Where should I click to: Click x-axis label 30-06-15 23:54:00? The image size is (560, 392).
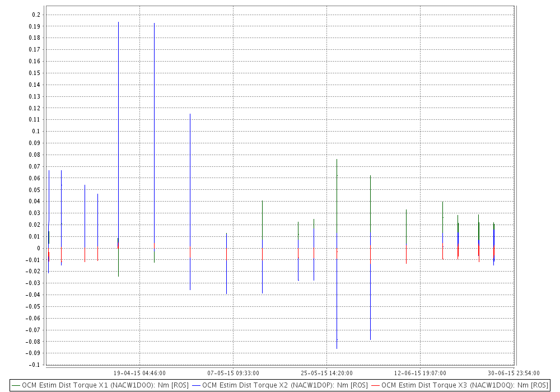pos(514,373)
